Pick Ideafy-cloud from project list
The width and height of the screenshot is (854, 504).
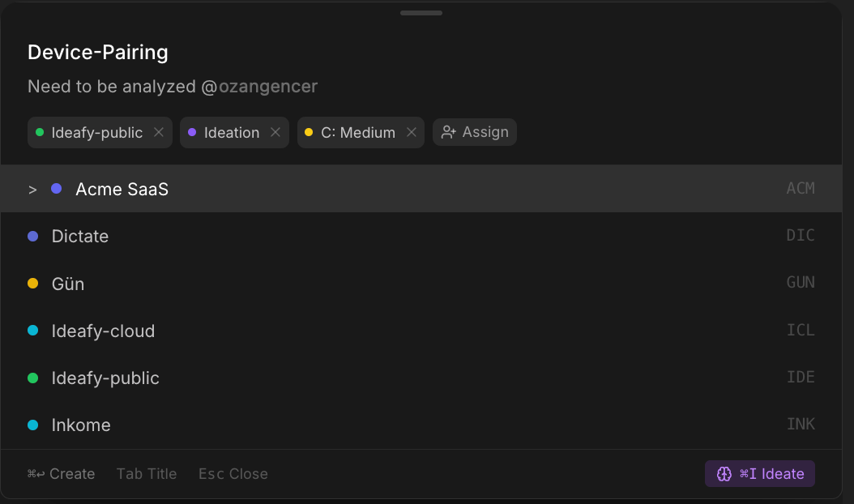tap(103, 331)
